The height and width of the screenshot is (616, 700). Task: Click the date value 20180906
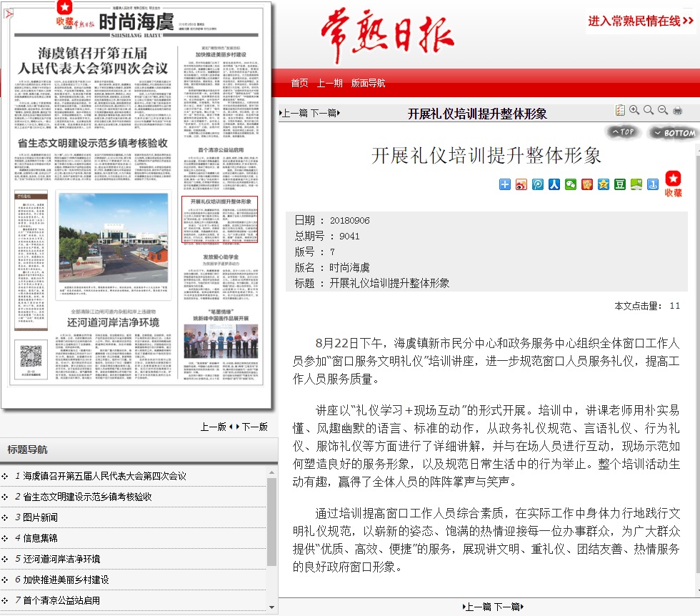pos(349,220)
